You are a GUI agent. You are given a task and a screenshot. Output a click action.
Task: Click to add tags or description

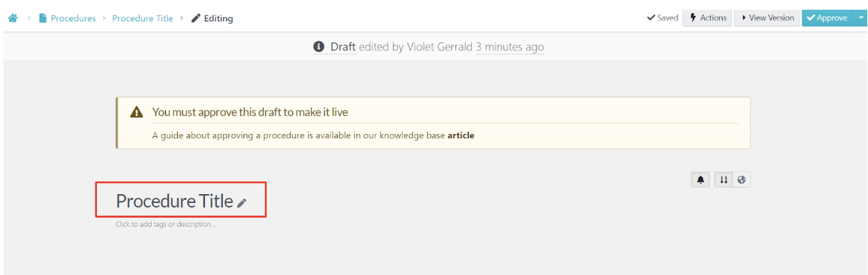[165, 224]
